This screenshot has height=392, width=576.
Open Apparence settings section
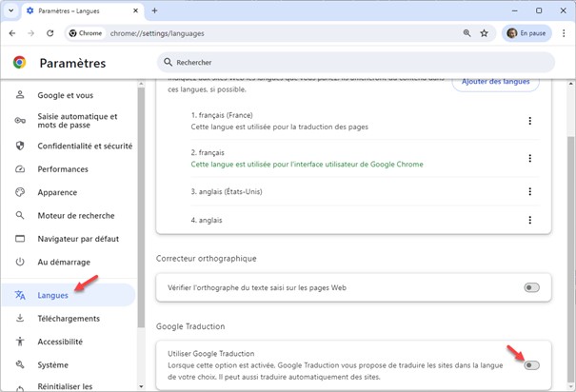coord(58,191)
